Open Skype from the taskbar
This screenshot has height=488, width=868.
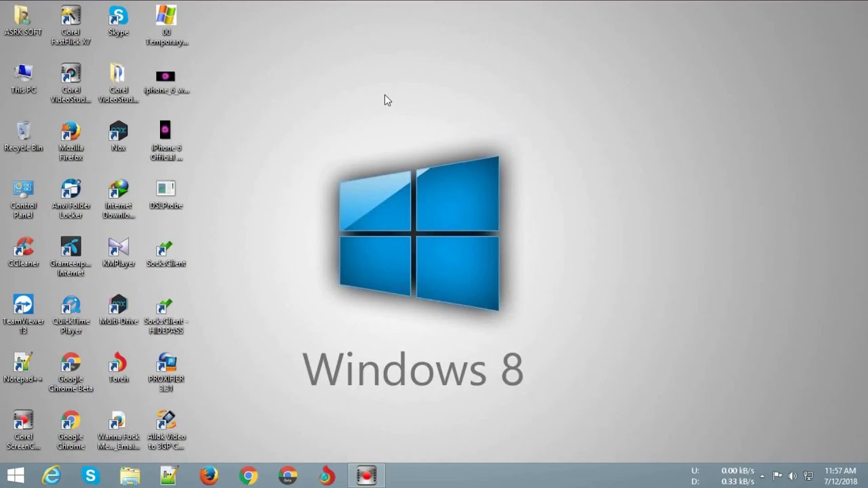point(90,476)
